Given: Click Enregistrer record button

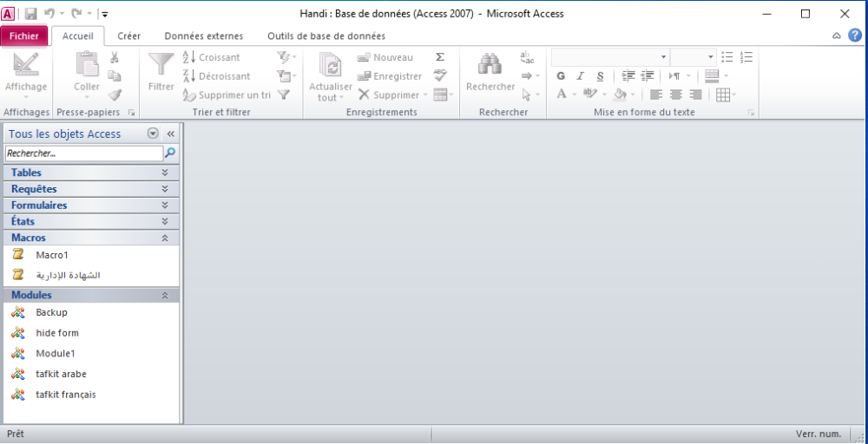Looking at the screenshot, I should tap(389, 75).
